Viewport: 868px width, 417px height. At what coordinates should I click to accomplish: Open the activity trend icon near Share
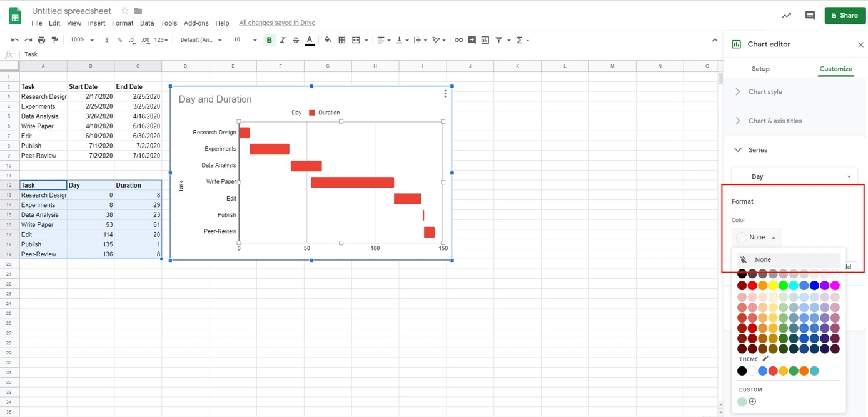(x=786, y=15)
